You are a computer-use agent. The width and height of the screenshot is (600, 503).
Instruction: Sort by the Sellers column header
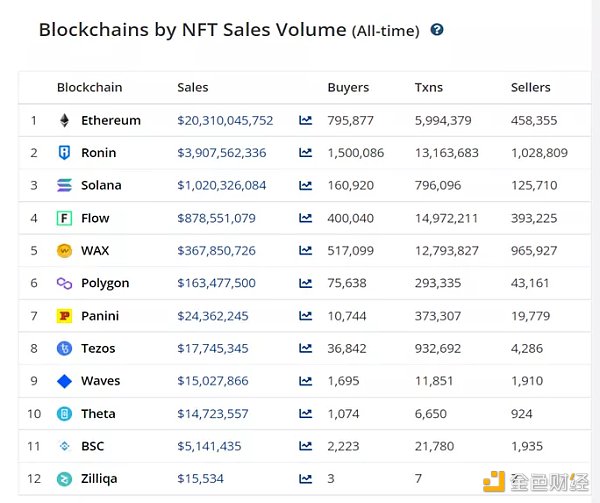click(x=530, y=88)
